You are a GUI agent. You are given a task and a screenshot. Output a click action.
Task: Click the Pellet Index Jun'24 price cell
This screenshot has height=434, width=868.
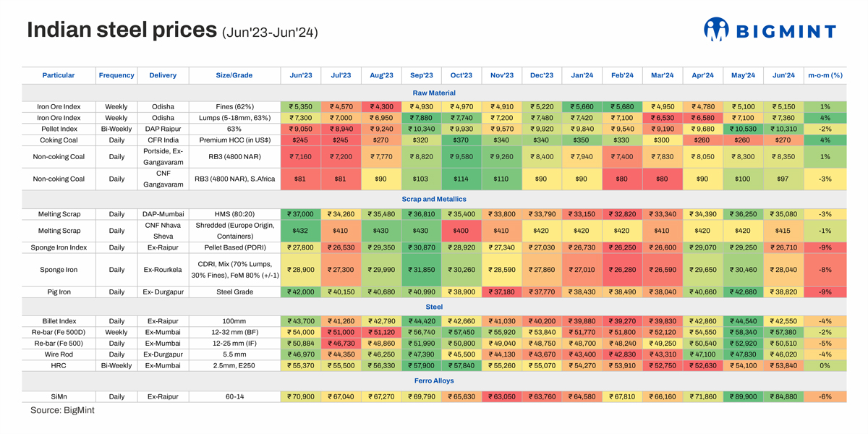pyautogui.click(x=783, y=129)
